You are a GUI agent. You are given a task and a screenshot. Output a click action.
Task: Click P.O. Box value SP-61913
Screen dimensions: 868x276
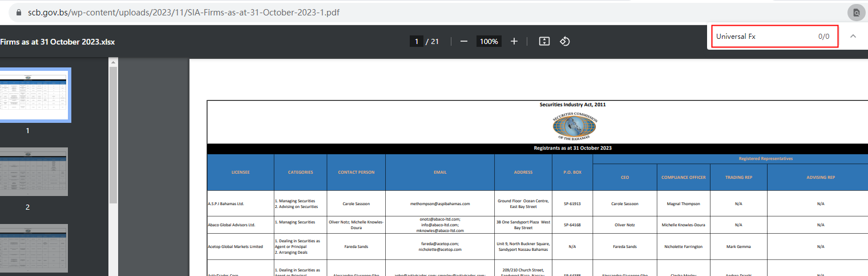point(572,203)
